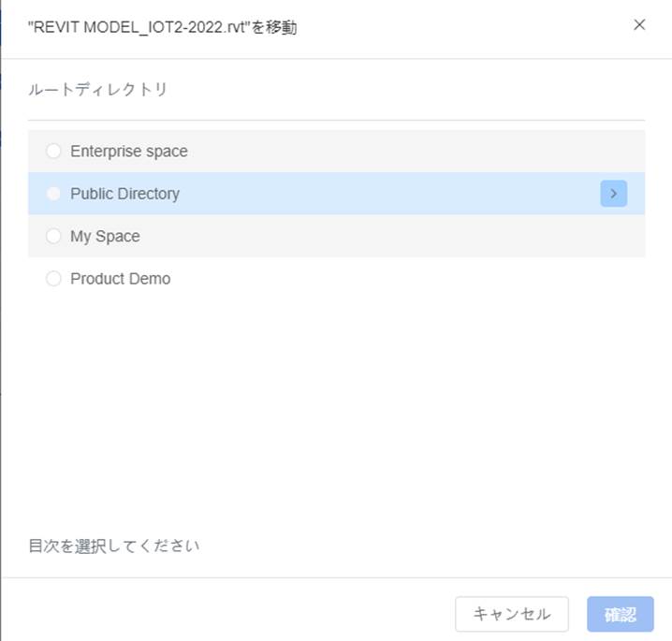Close the move file dialog
The image size is (672, 641).
[x=639, y=25]
